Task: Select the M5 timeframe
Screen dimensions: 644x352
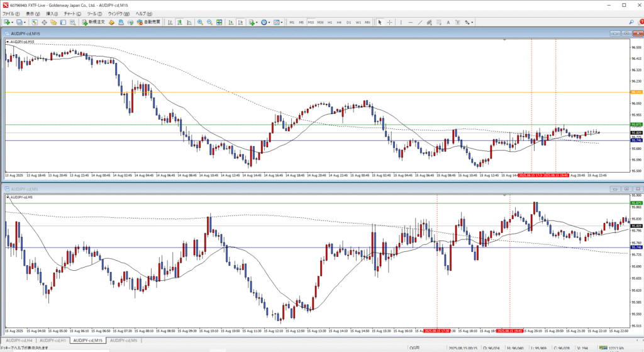Action: click(x=301, y=22)
